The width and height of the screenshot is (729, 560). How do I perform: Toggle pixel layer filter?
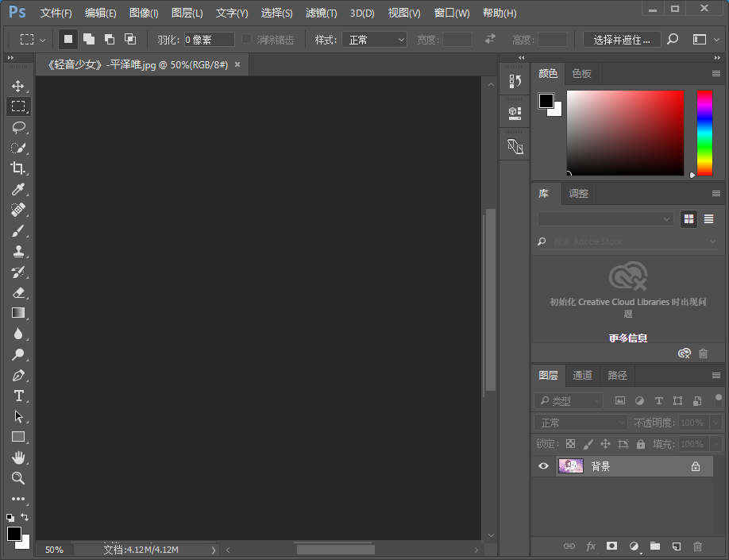pos(619,400)
